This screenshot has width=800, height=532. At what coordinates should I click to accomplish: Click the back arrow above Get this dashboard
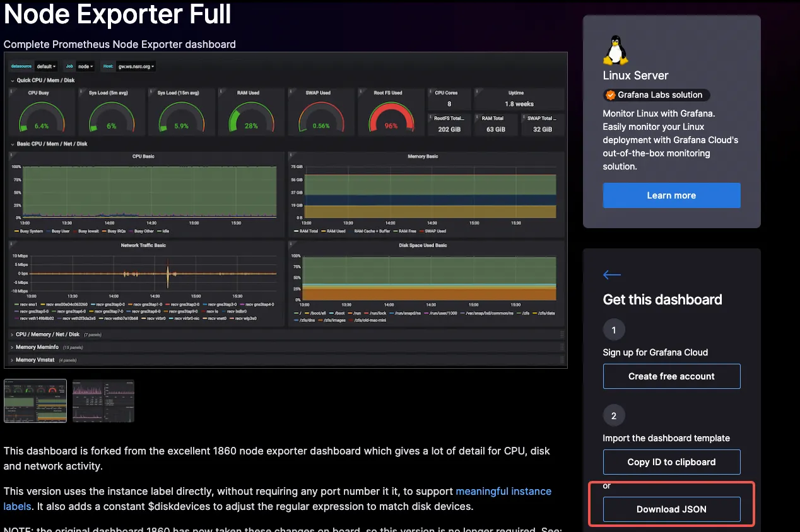(x=612, y=274)
